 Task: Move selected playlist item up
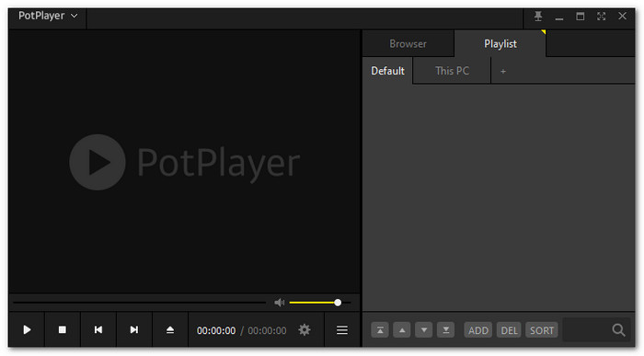coord(402,330)
